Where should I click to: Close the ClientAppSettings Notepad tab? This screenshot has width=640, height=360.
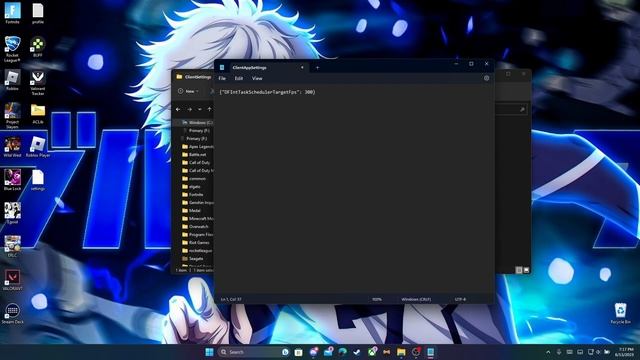point(302,67)
